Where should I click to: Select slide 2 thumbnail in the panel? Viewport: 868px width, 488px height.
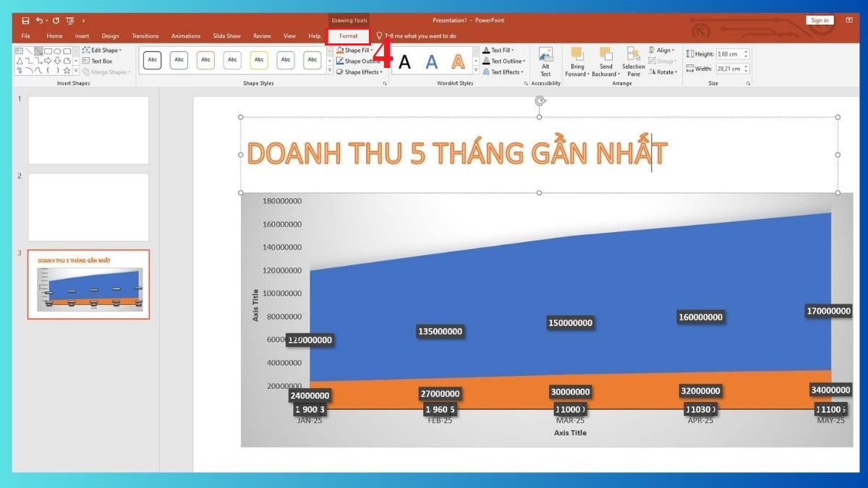tap(87, 210)
